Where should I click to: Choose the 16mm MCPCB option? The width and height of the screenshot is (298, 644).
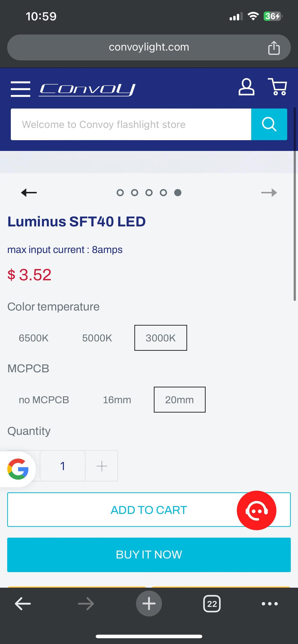(x=117, y=400)
